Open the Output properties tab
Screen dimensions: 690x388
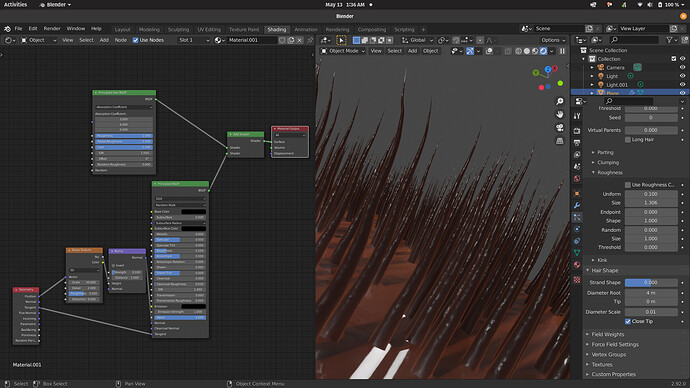577,143
